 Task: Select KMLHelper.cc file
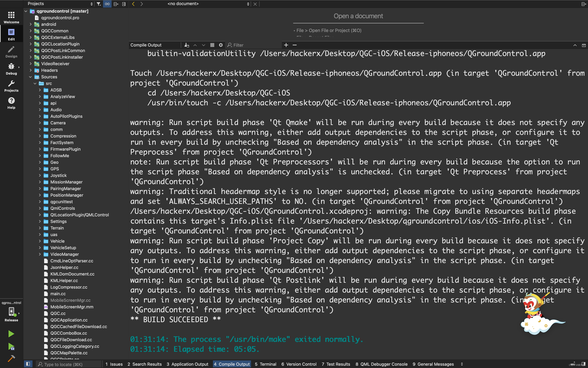tap(64, 281)
